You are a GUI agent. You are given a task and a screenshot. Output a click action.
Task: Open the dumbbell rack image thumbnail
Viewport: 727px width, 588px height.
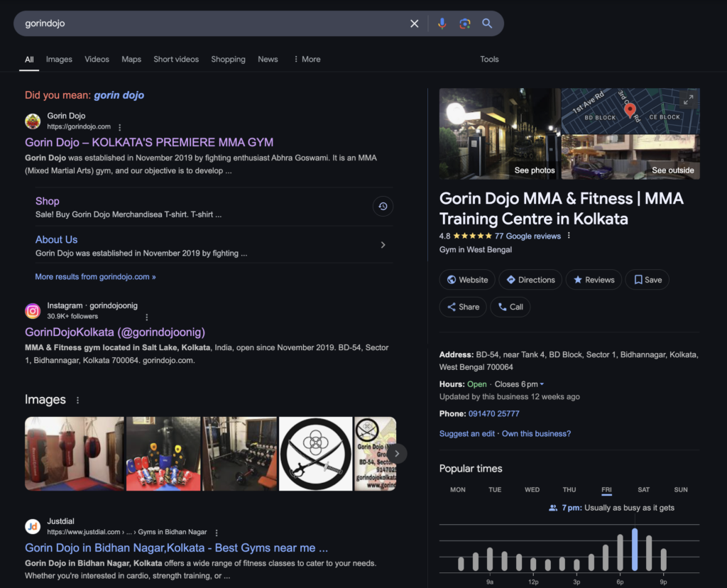tap(240, 454)
